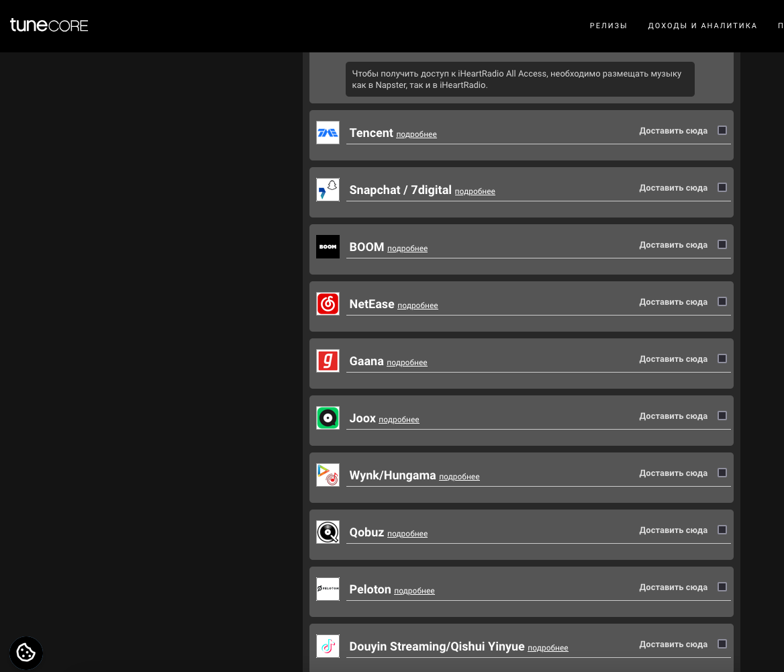
Task: Check the Qobuz delivery box
Action: [x=722, y=529]
